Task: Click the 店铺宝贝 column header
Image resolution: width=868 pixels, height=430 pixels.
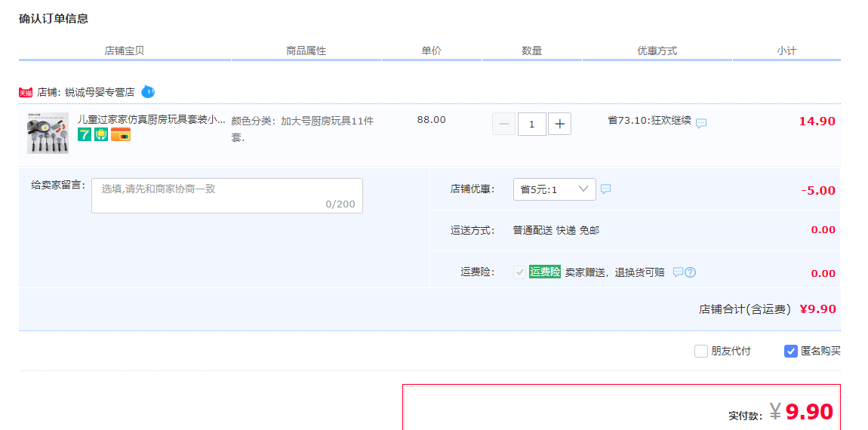Action: coord(125,51)
